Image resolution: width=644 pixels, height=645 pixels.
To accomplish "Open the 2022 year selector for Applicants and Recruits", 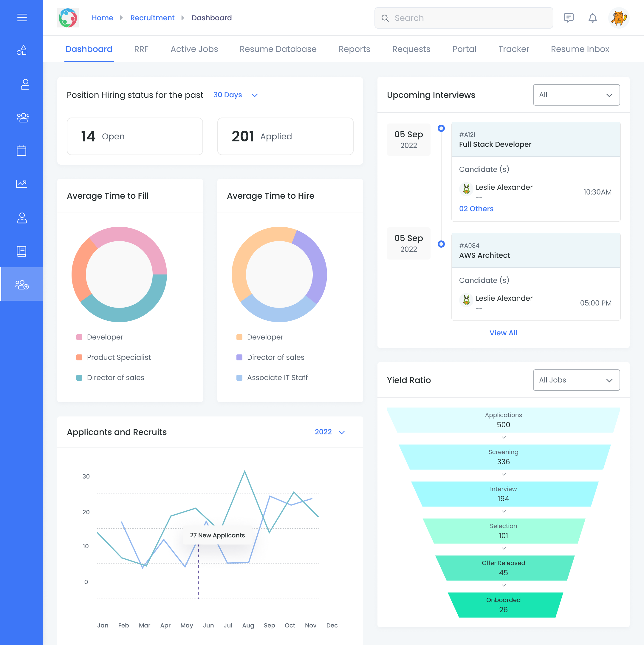I will coord(330,432).
